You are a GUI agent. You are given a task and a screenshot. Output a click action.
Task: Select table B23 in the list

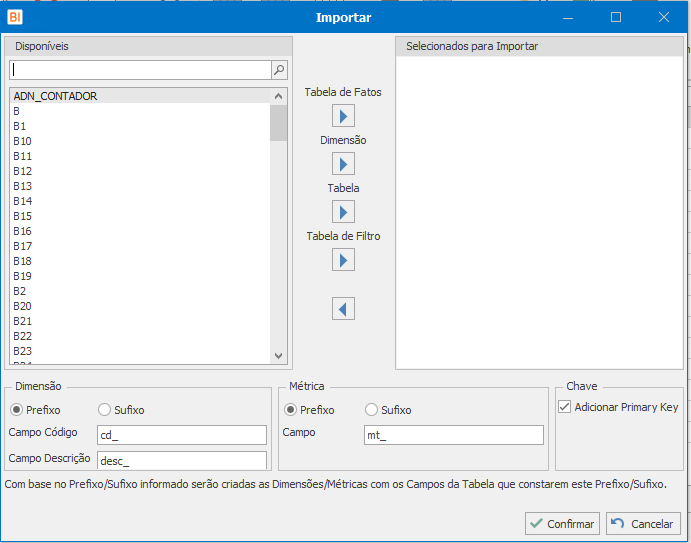pos(140,351)
